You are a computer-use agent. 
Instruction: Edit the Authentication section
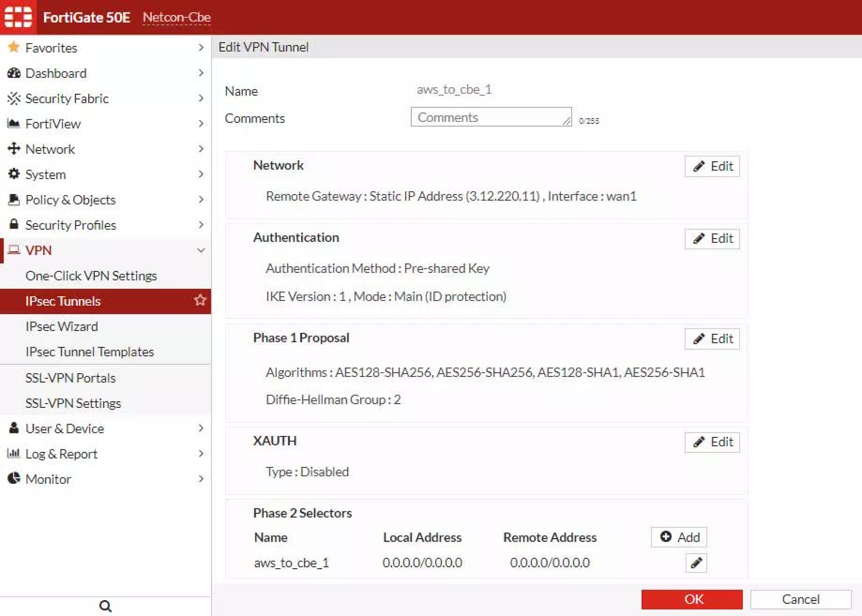(x=712, y=239)
